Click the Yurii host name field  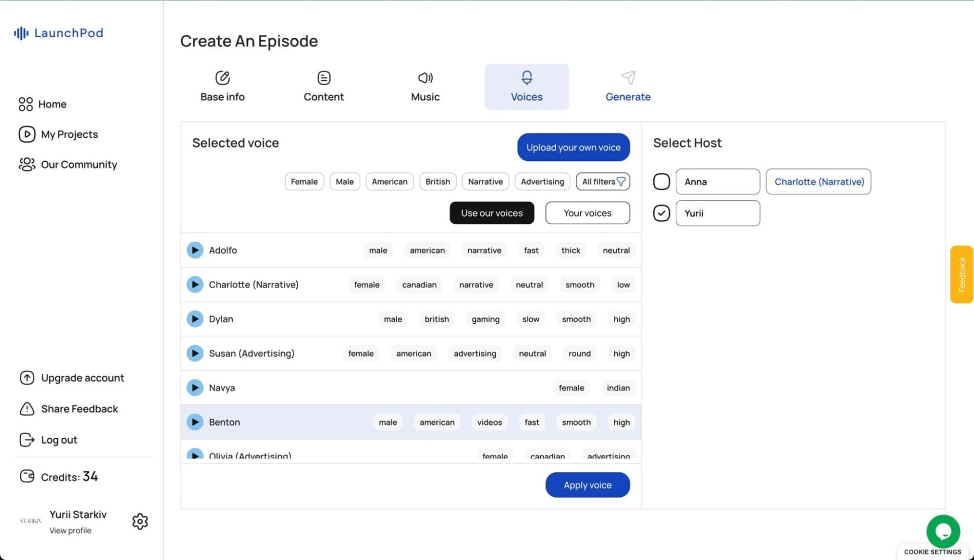(x=717, y=213)
